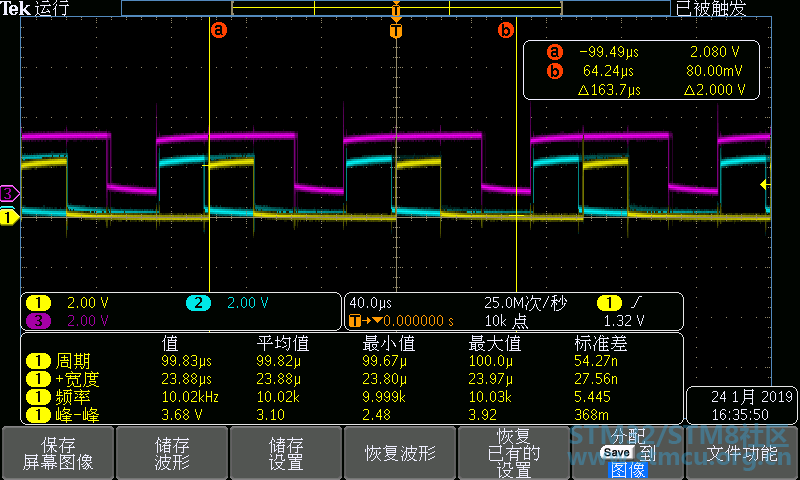Click the trigger source channel 1 badge
The width and height of the screenshot is (800, 480).
[609, 303]
